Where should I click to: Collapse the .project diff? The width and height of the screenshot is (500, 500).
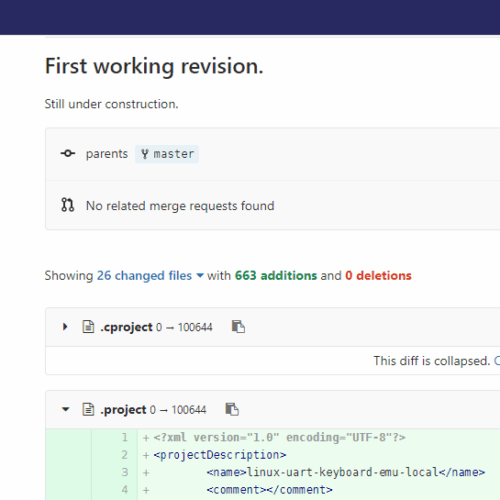(66, 409)
